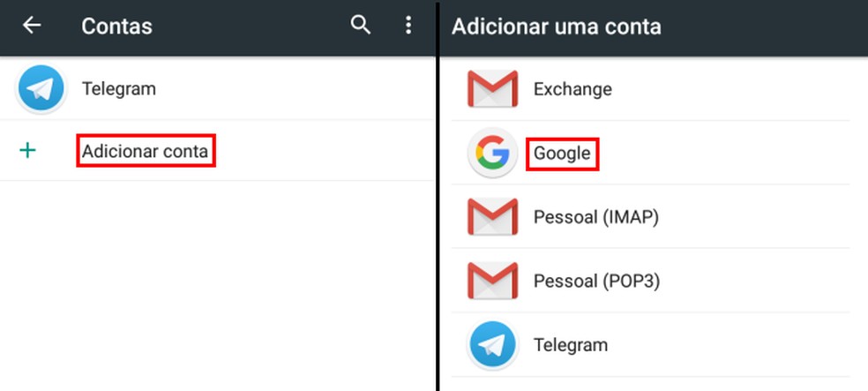Tap the Gmail icon next to Exchange
This screenshot has width=868, height=391.
click(491, 88)
